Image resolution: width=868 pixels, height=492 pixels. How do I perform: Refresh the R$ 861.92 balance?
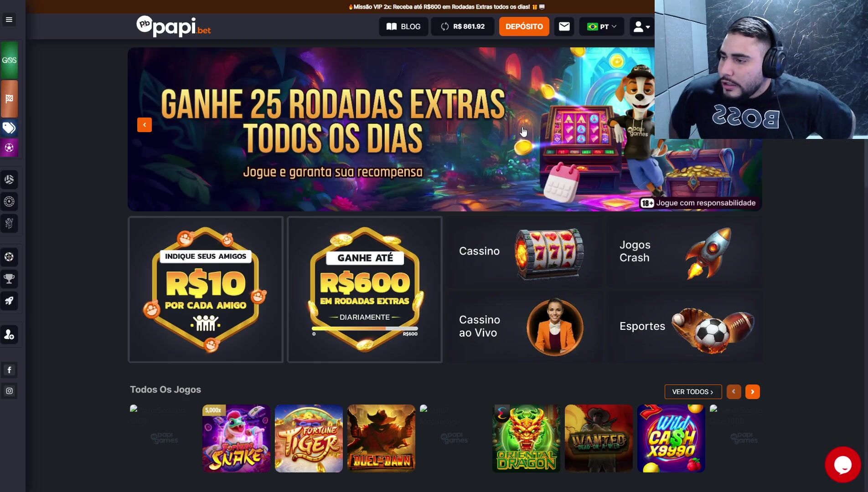click(445, 26)
